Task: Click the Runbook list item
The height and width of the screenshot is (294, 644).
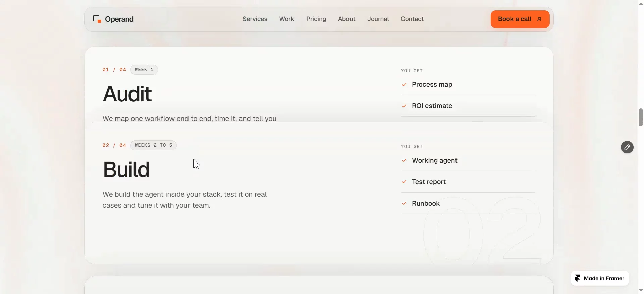Action: coord(469,203)
